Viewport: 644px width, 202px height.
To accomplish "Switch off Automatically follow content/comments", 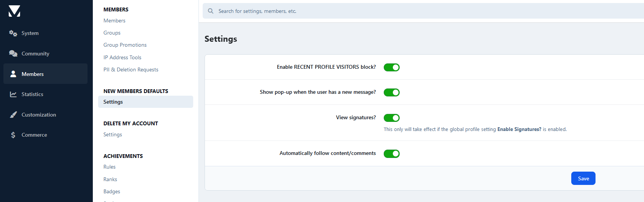I will pyautogui.click(x=391, y=153).
